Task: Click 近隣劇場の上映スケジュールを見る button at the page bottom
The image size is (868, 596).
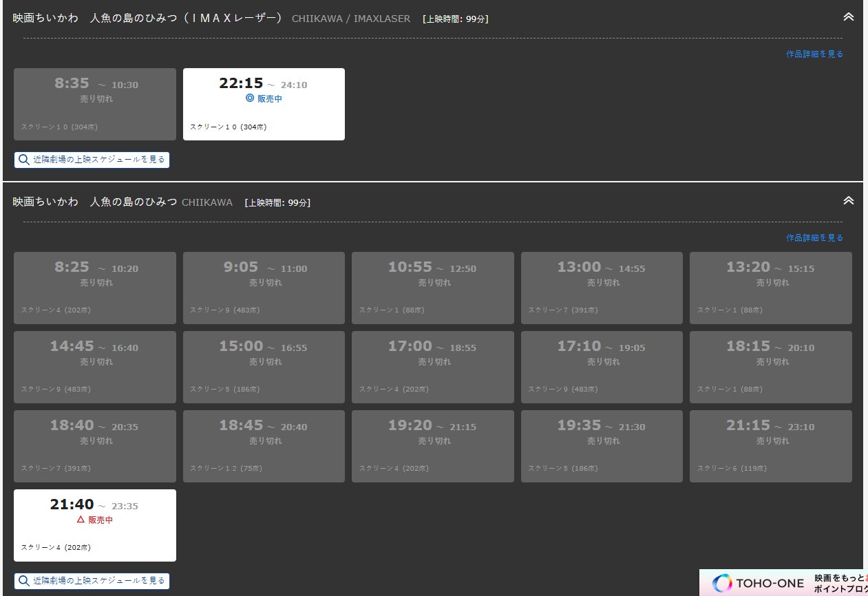Action: pyautogui.click(x=92, y=581)
